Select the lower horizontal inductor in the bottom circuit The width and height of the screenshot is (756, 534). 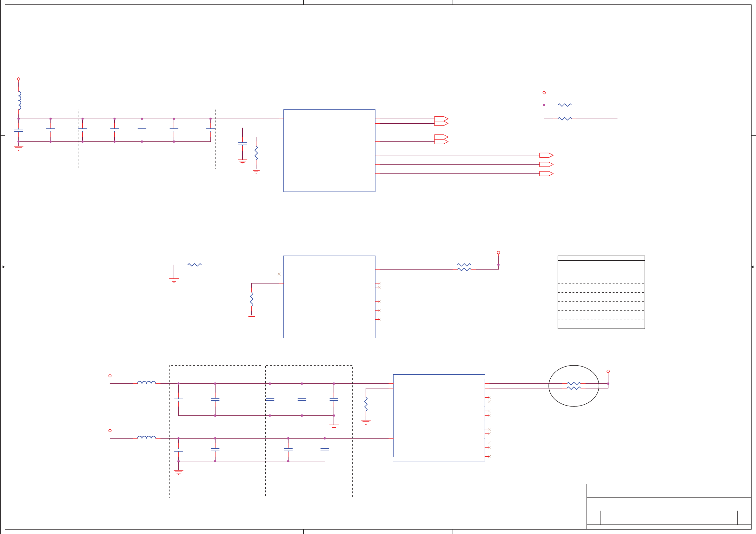(146, 438)
